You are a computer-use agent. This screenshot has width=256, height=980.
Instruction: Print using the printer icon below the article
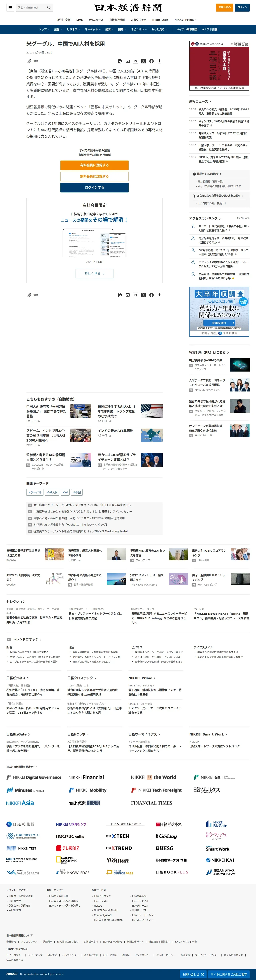[x=119, y=295]
